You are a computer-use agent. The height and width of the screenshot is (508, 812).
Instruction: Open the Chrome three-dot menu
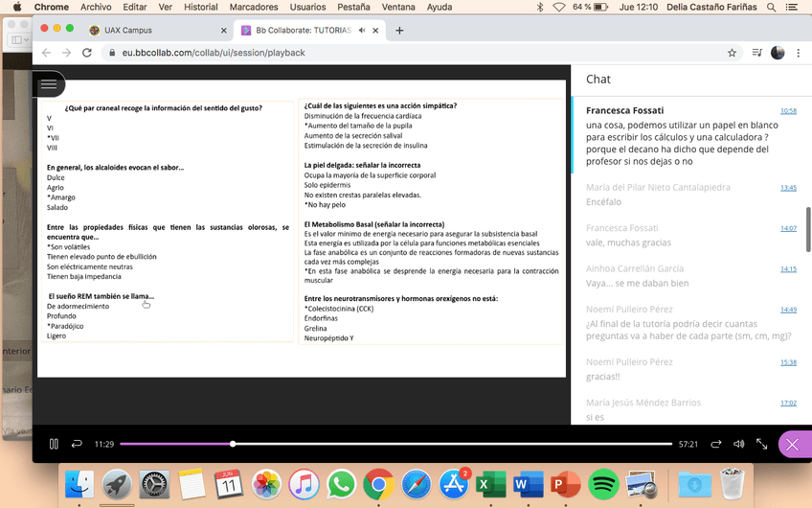(798, 53)
